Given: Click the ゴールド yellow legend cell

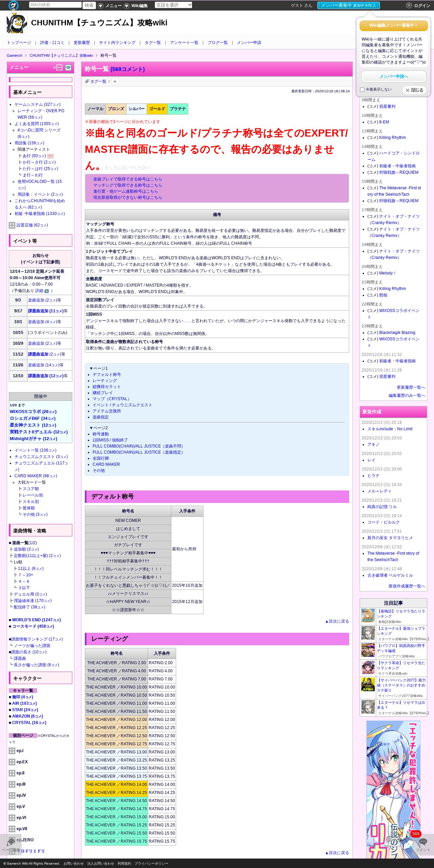Looking at the screenshot, I should pyautogui.click(x=157, y=109).
